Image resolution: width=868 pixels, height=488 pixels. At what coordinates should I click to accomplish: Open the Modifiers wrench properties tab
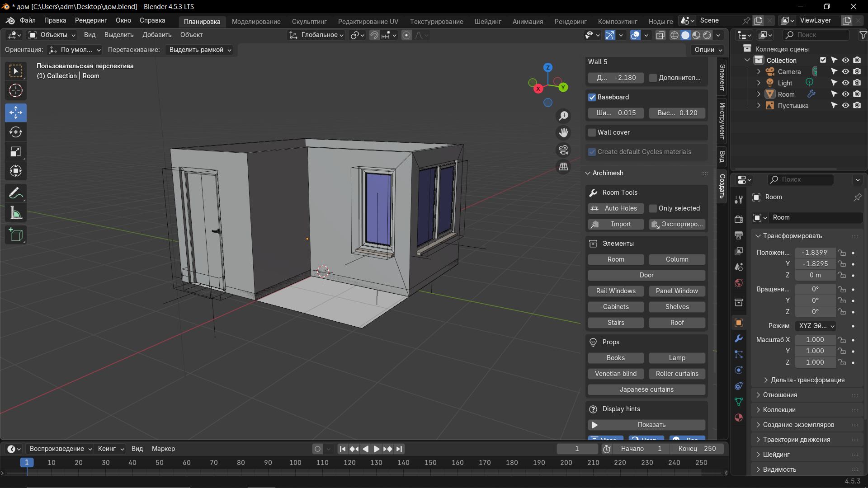pyautogui.click(x=739, y=338)
